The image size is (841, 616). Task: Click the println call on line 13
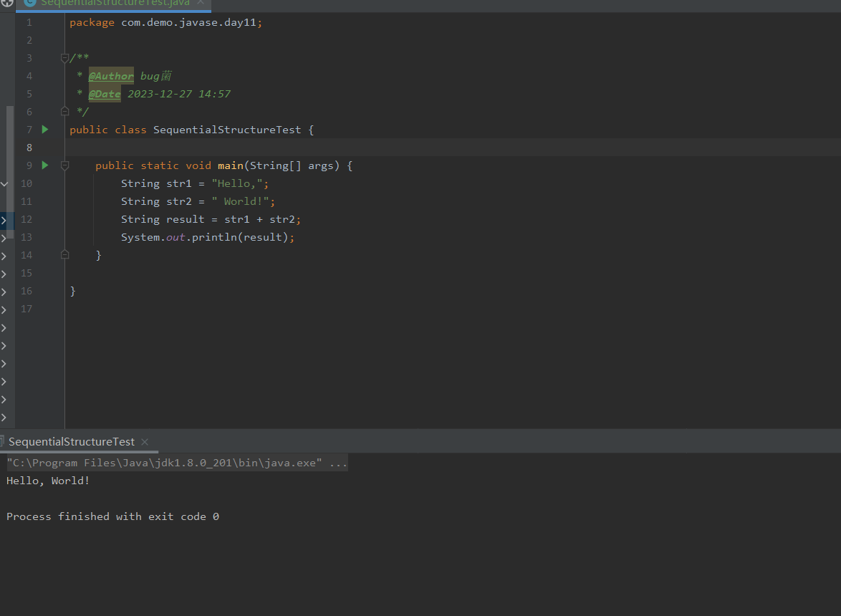214,237
